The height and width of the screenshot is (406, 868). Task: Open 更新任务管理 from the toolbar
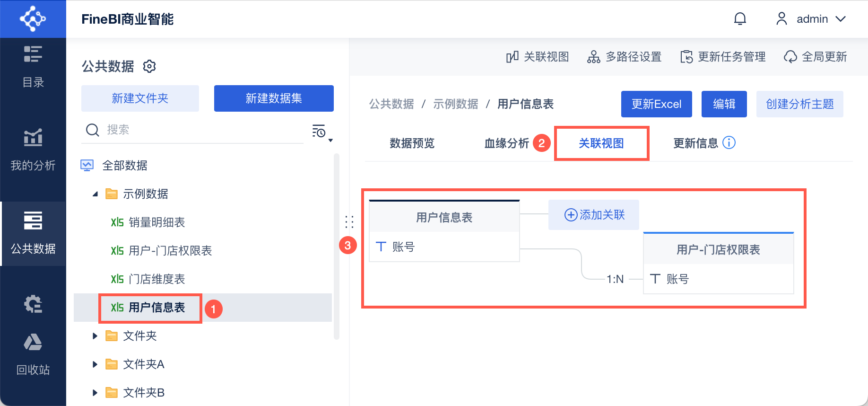click(x=723, y=57)
